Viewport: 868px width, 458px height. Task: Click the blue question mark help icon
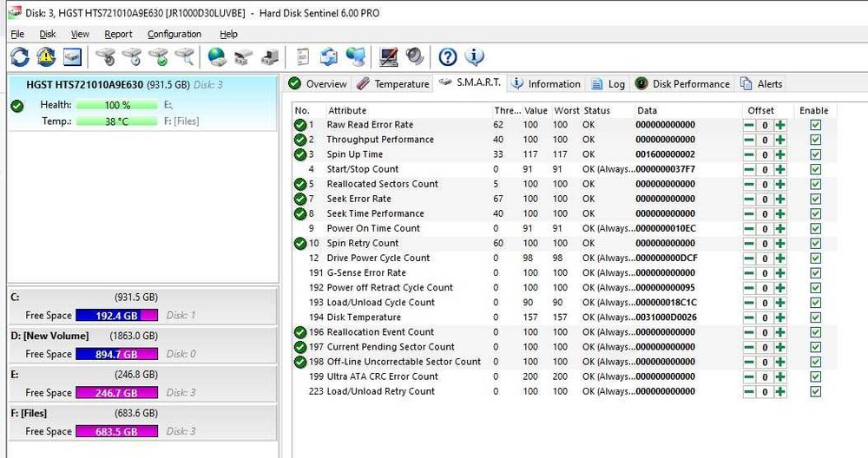(448, 56)
